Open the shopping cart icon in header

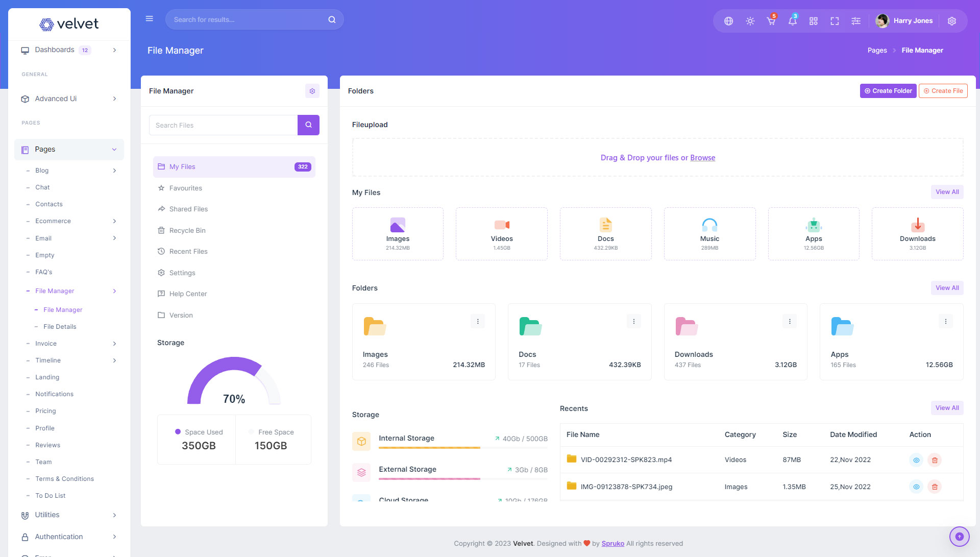click(771, 21)
